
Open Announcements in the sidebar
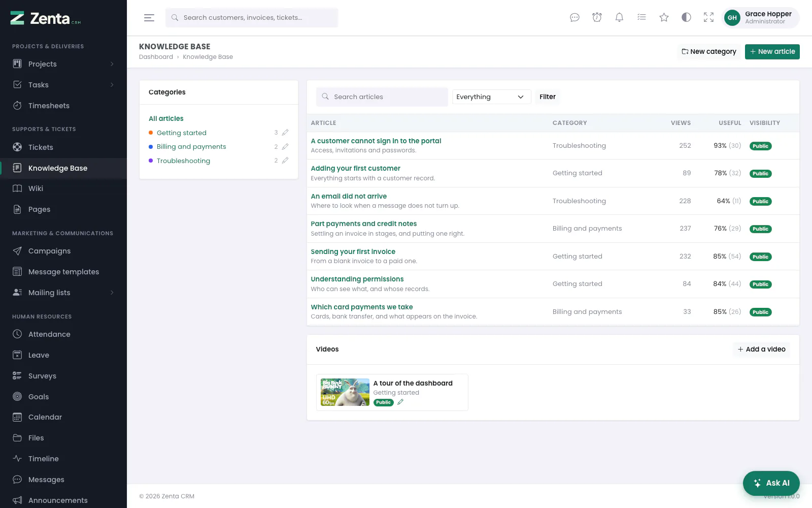(63, 500)
